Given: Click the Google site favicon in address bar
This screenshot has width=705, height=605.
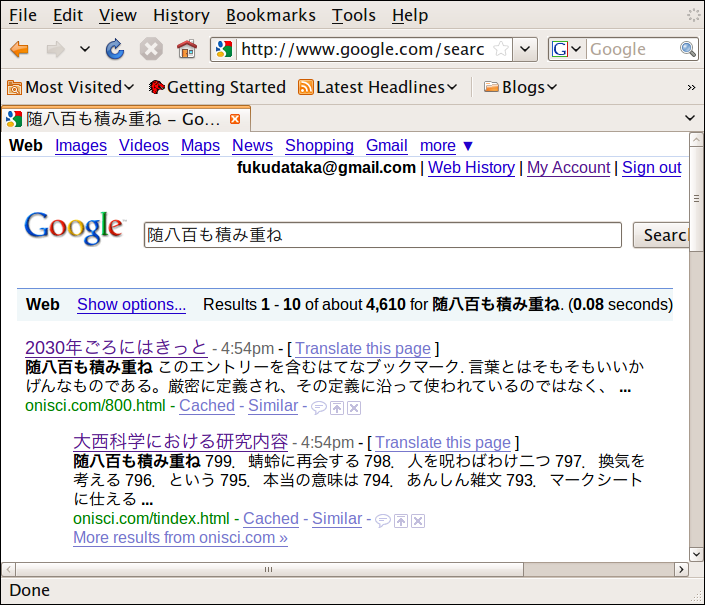Looking at the screenshot, I should 223,49.
